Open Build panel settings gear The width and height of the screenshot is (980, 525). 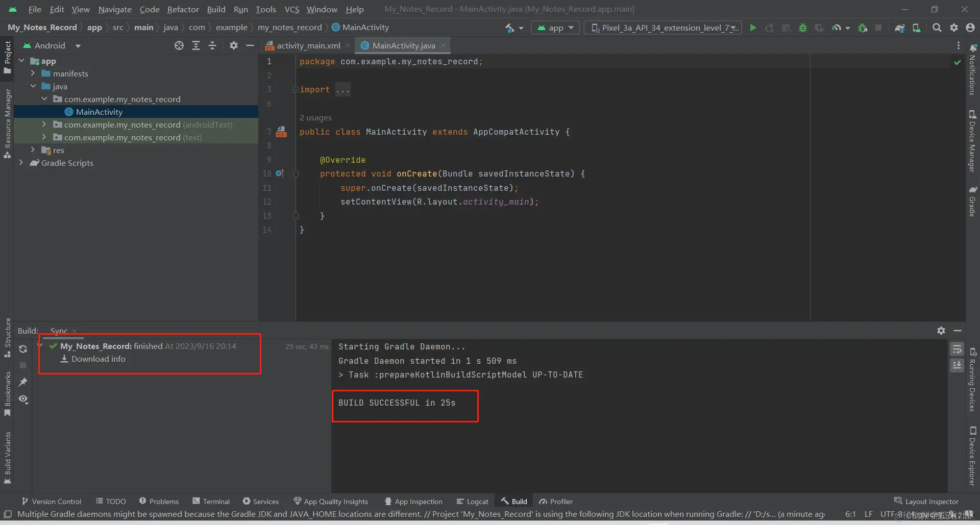[941, 331]
